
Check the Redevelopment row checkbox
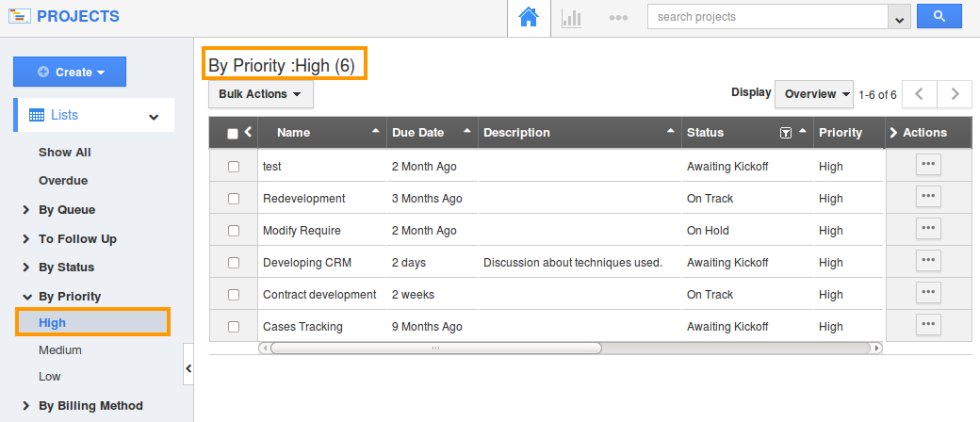coord(234,199)
